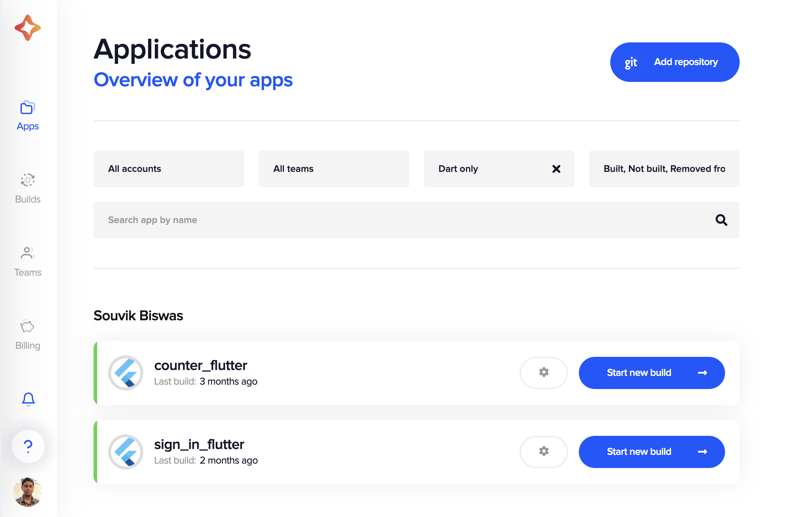Viewport: 812px width, 517px height.
Task: Select the Souvik Biswas account heading
Action: pyautogui.click(x=138, y=316)
